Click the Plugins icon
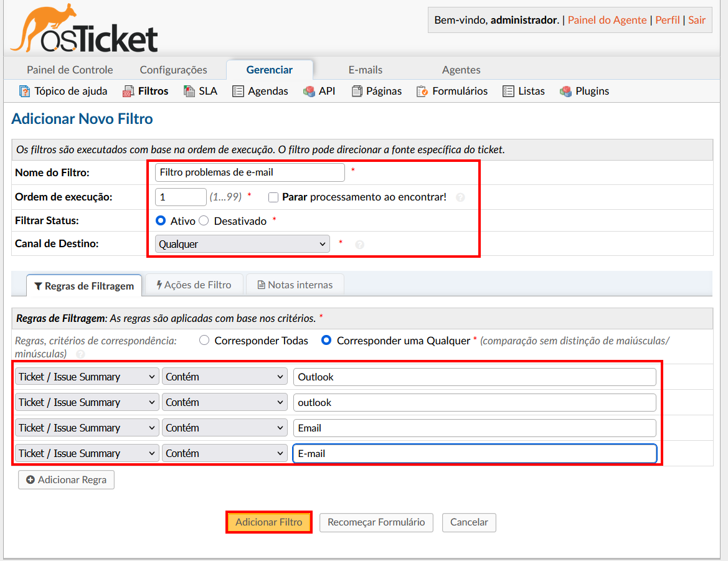This screenshot has height=561, width=728. 565,91
